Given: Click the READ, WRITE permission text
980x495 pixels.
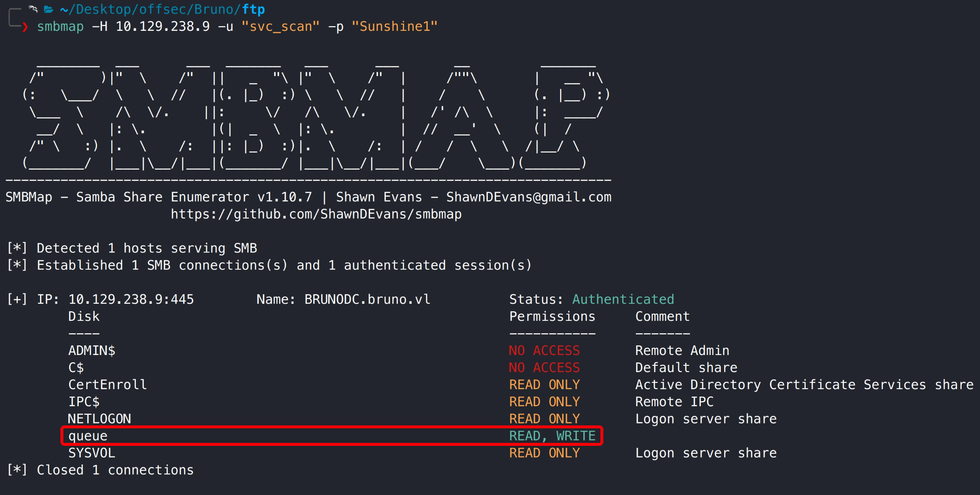Looking at the screenshot, I should (x=552, y=436).
